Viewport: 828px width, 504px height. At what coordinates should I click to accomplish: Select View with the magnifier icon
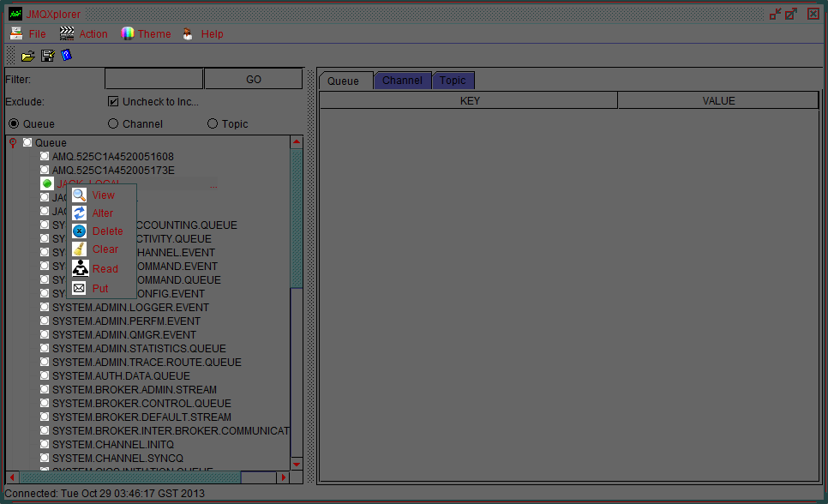coord(104,195)
